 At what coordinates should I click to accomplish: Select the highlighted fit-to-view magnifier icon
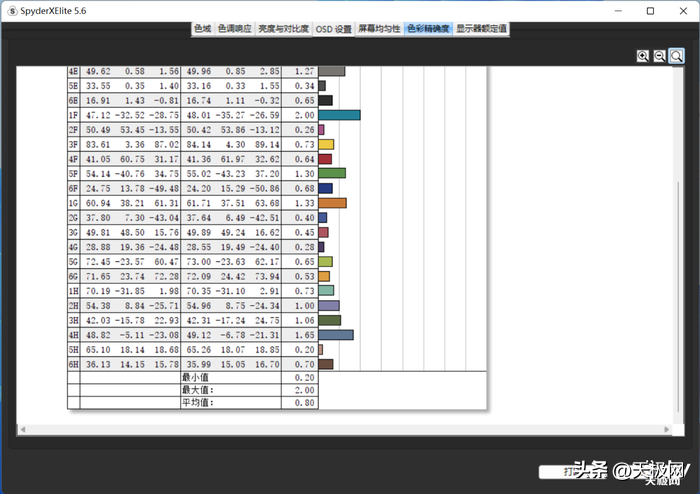(677, 56)
